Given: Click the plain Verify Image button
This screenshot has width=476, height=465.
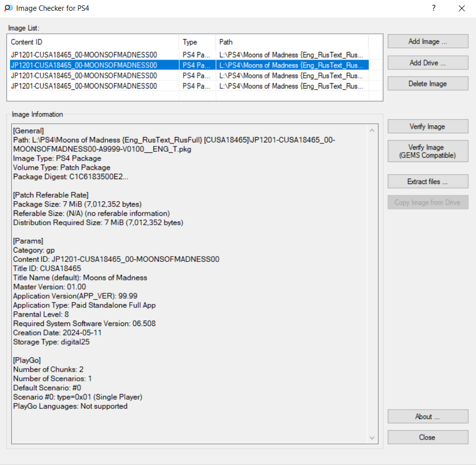Looking at the screenshot, I should pyautogui.click(x=428, y=127).
